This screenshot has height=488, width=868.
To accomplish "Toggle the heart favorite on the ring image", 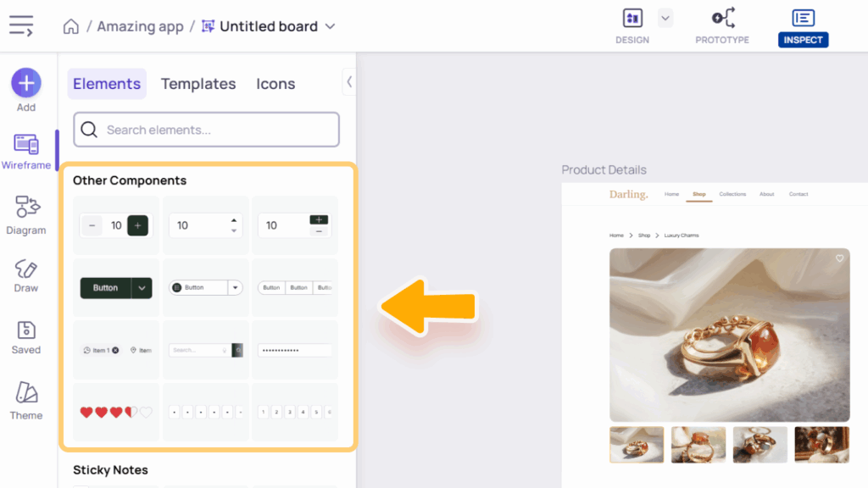I will pyautogui.click(x=840, y=258).
